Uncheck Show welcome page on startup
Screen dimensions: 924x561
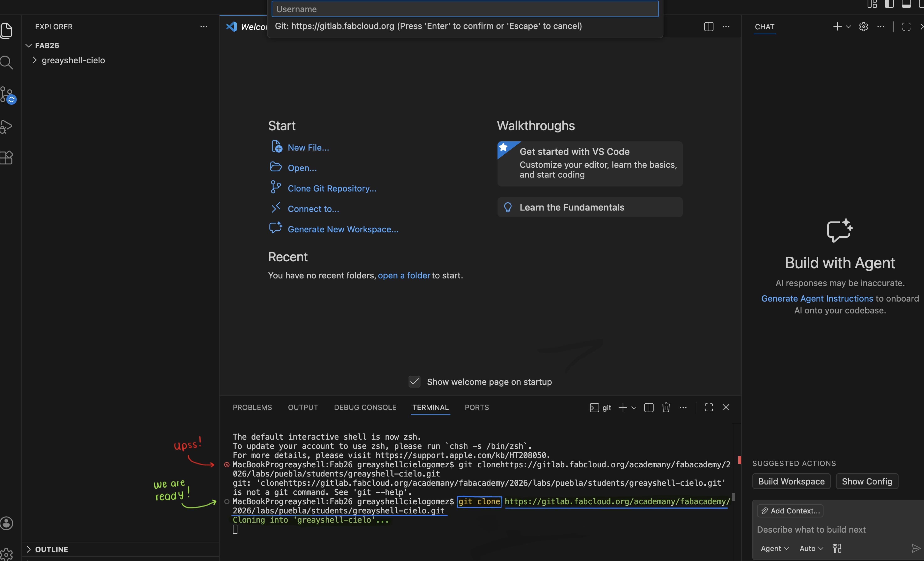coord(414,382)
